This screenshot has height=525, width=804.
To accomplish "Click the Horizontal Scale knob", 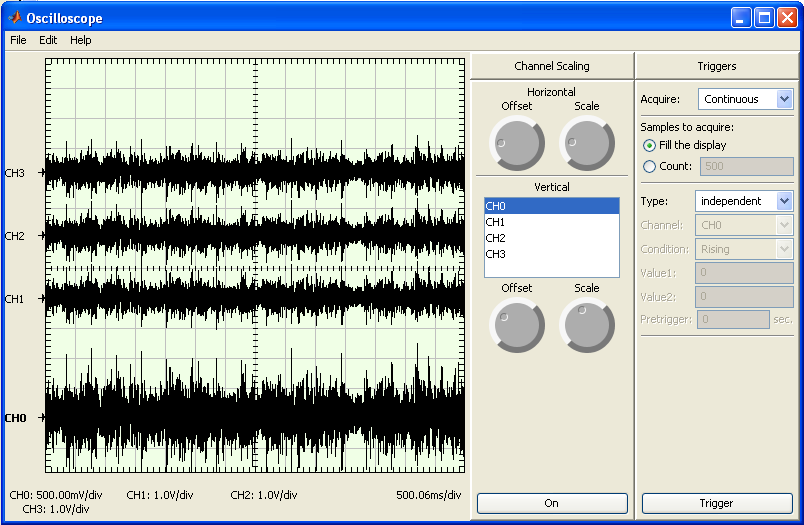I will (x=587, y=143).
